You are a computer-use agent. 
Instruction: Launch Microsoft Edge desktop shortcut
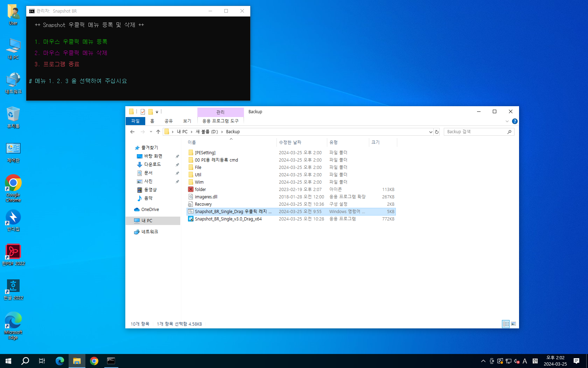13,326
